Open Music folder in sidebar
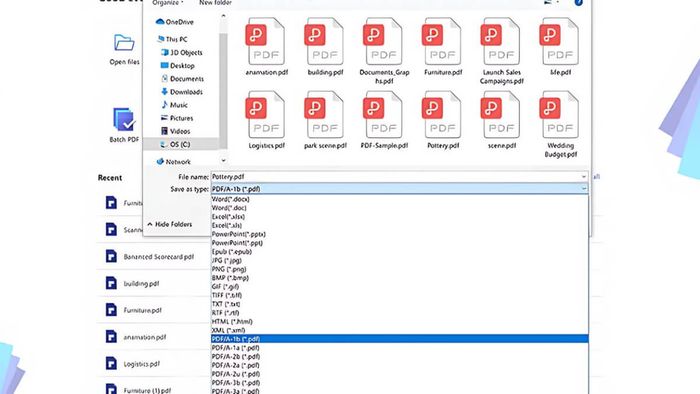 174,105
